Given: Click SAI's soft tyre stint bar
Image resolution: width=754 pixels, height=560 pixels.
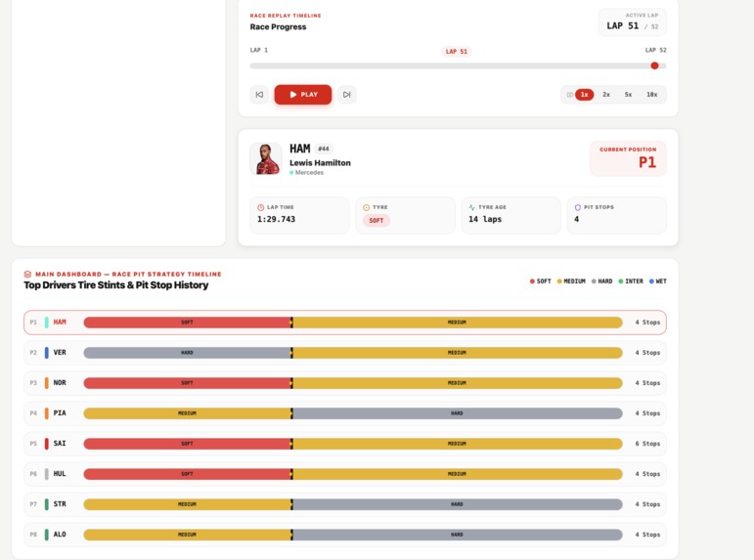Looking at the screenshot, I should click(187, 444).
